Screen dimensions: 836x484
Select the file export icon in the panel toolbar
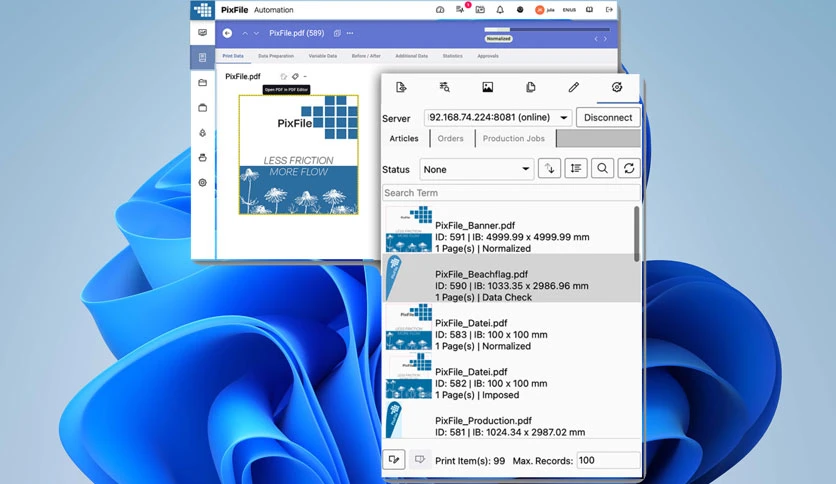tap(401, 87)
